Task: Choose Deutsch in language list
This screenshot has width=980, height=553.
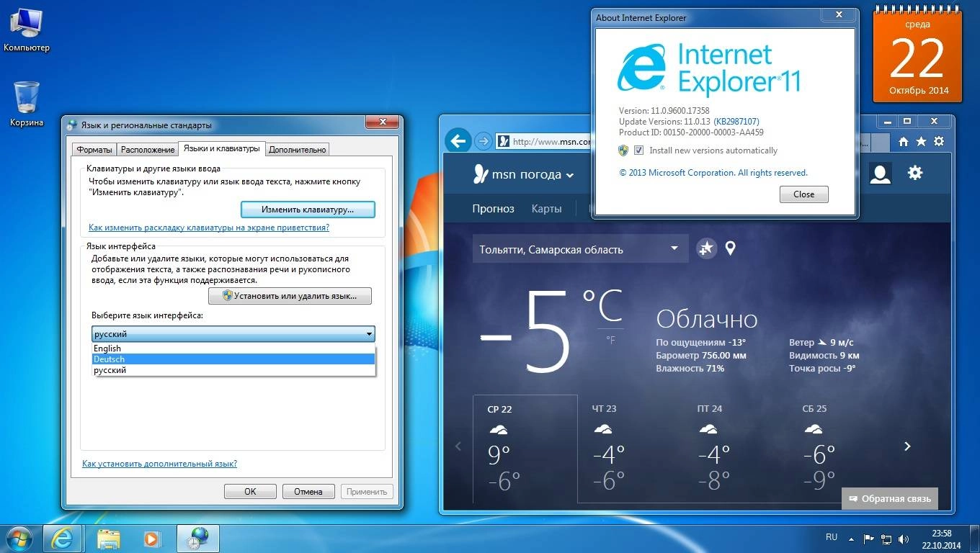Action: 233,359
